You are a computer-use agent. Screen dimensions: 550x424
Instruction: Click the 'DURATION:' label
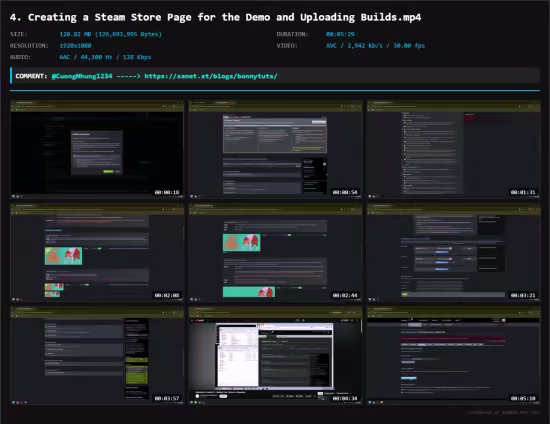click(x=292, y=34)
